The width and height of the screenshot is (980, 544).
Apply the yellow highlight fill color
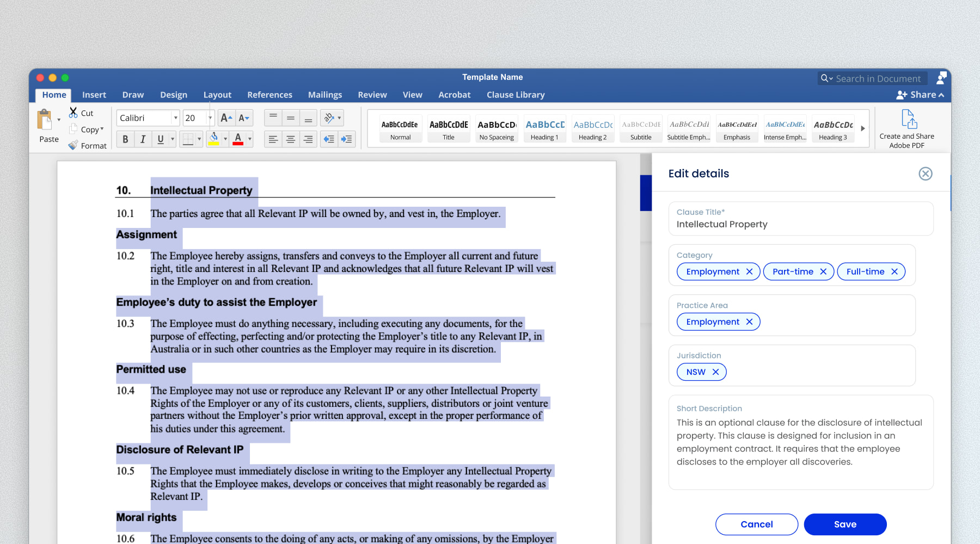[x=214, y=139]
